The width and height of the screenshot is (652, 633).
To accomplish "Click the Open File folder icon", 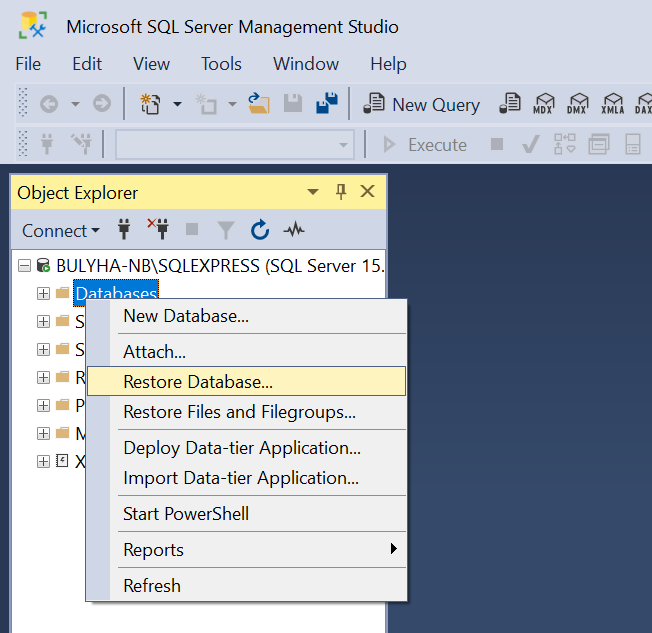I will click(x=259, y=104).
